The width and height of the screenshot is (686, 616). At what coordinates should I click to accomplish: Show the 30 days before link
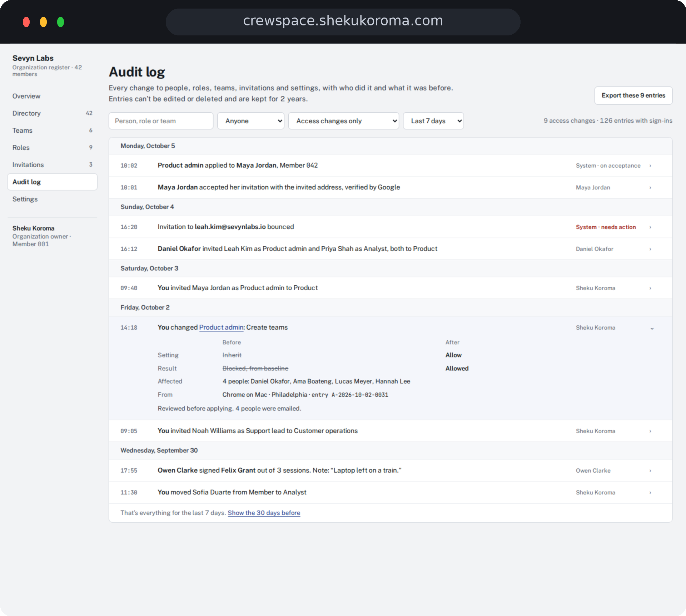tap(264, 513)
